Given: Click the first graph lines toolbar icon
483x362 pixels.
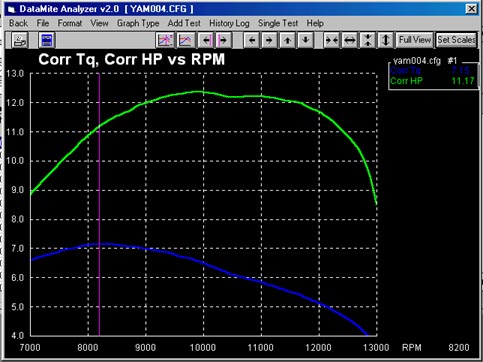Looking at the screenshot, I should [x=165, y=40].
